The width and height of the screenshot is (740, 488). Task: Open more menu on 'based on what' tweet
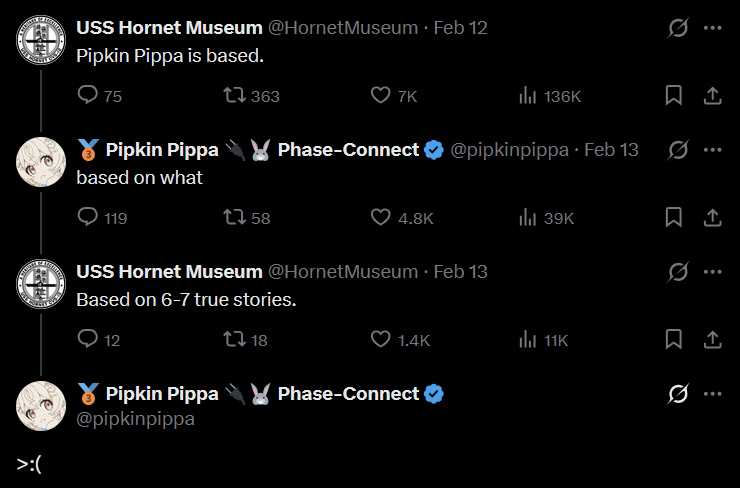(713, 150)
